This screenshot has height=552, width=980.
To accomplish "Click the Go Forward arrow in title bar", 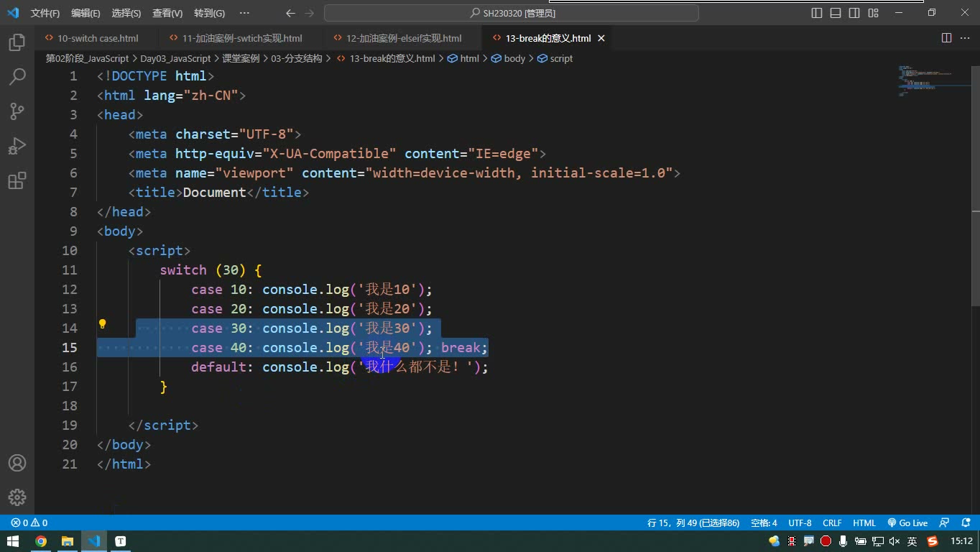I will coord(310,13).
